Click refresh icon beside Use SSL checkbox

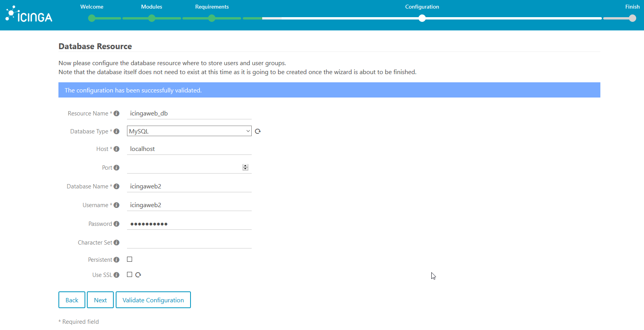[x=138, y=275]
